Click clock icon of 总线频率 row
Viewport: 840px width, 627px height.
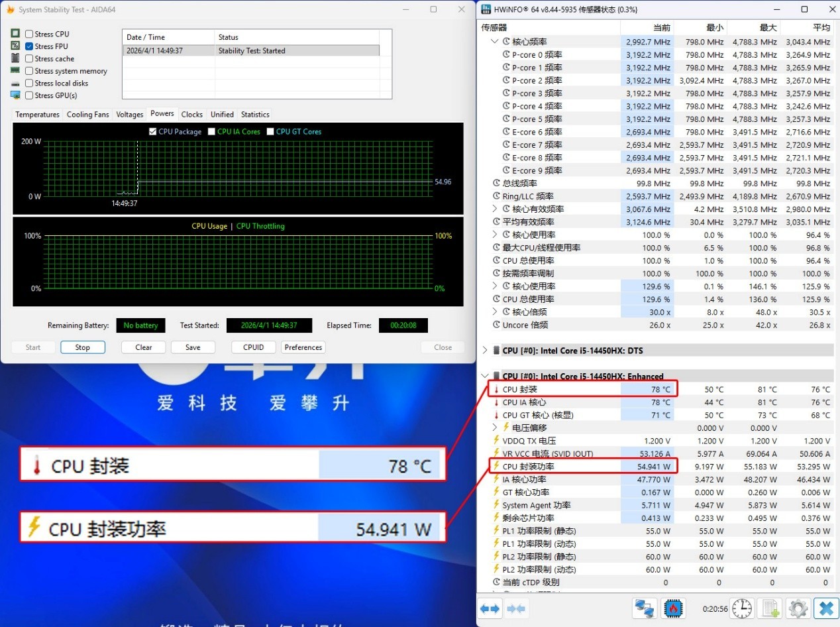click(x=497, y=183)
